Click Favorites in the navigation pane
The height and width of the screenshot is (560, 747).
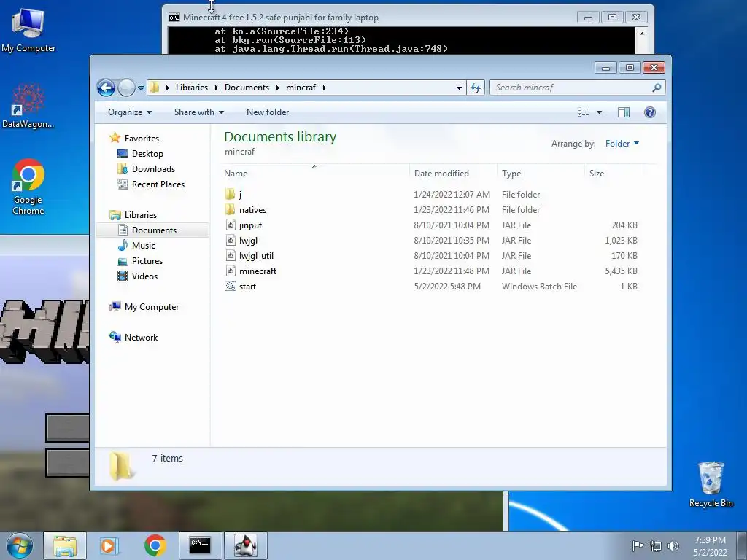click(142, 138)
